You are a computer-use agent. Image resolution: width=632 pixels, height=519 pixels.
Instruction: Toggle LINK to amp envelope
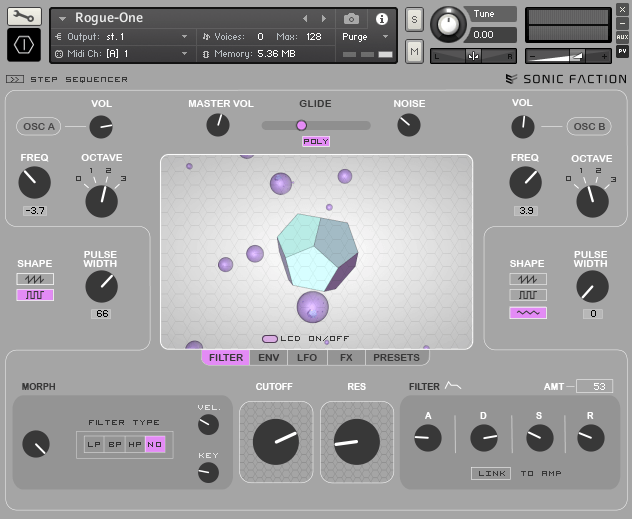click(491, 473)
